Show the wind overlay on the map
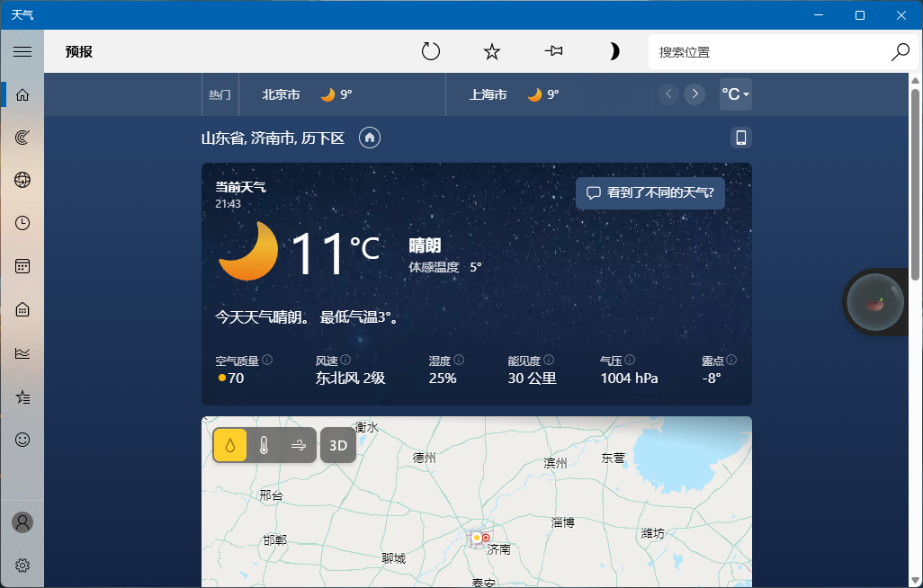923x588 pixels. [297, 445]
